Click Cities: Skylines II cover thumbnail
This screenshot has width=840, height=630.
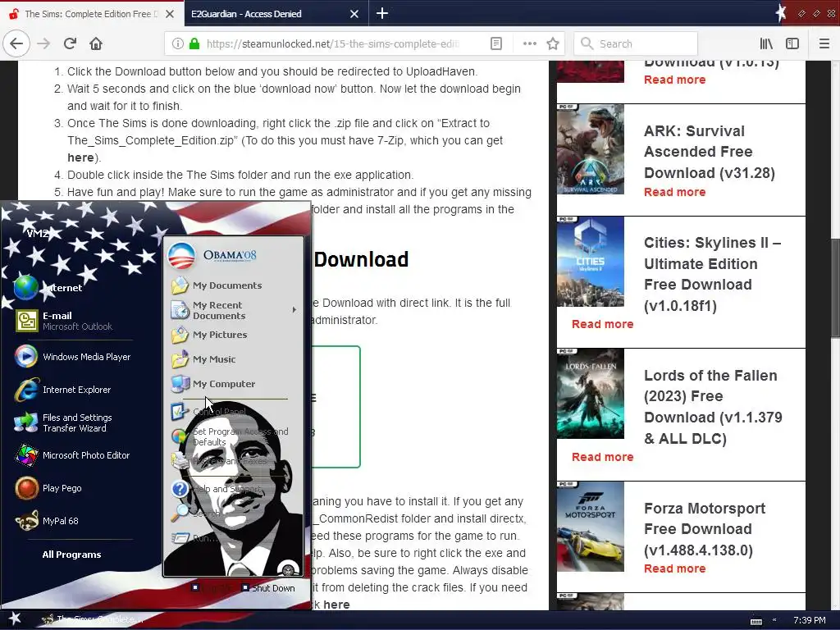tap(591, 262)
